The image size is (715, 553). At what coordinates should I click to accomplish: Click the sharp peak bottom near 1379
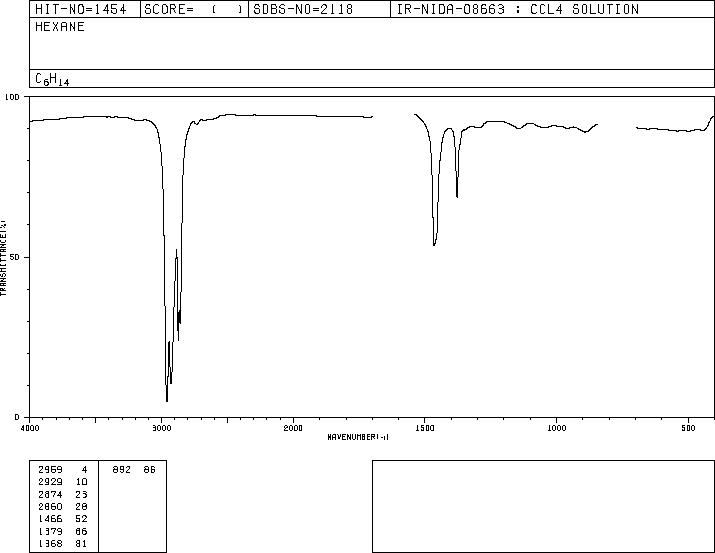(457, 197)
